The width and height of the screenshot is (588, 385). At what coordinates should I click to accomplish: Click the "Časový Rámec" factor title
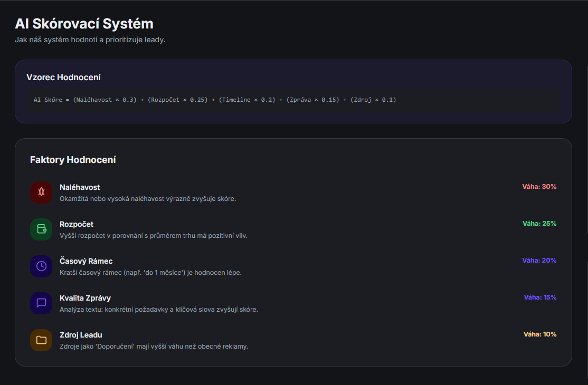click(x=86, y=261)
